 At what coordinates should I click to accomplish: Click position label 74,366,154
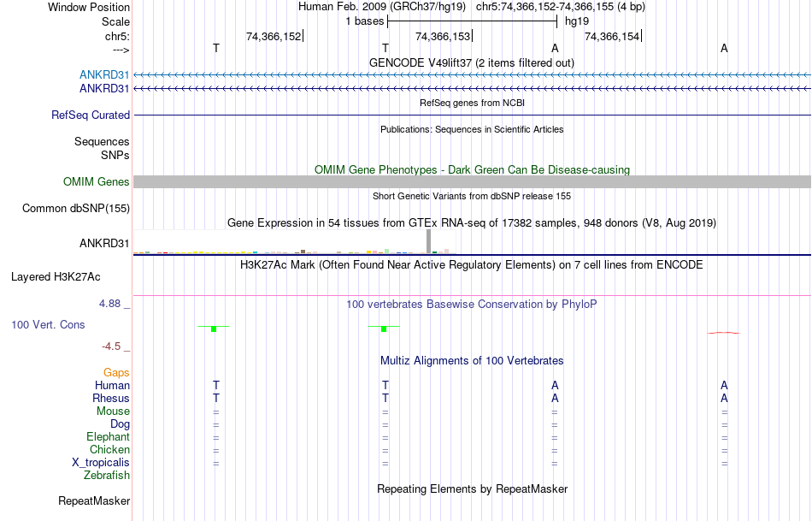[612, 36]
